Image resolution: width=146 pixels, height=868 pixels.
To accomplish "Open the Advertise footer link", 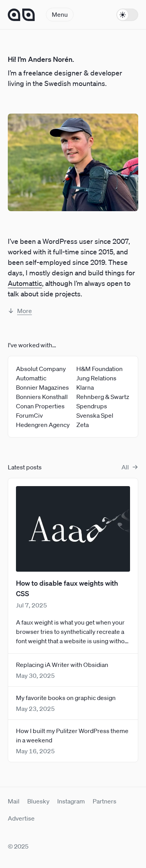I will (x=21, y=818).
